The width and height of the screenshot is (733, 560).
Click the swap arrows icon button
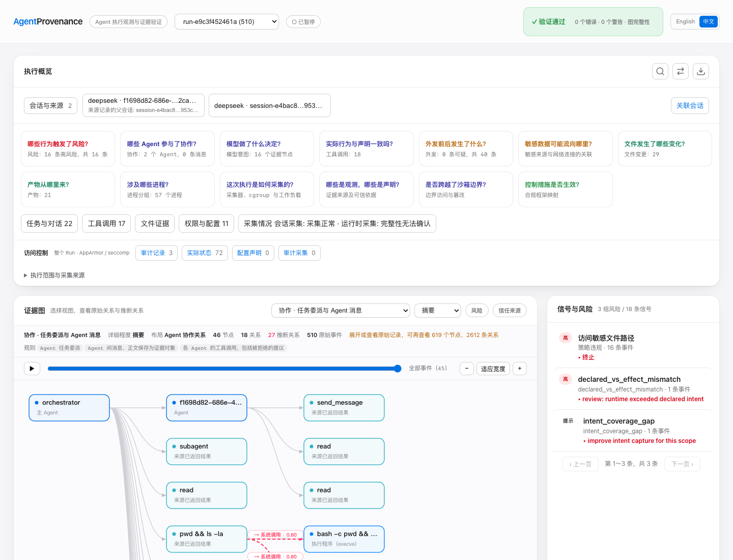(681, 71)
